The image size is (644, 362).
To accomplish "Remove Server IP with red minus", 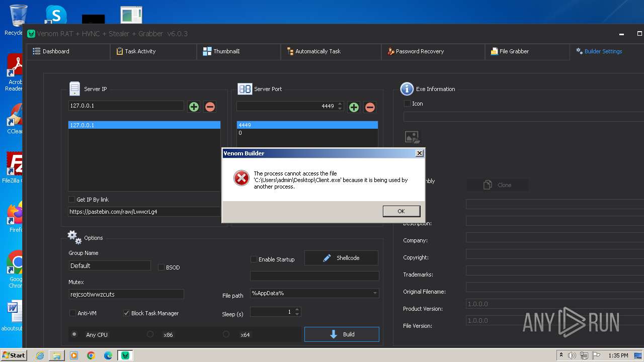I will [210, 107].
